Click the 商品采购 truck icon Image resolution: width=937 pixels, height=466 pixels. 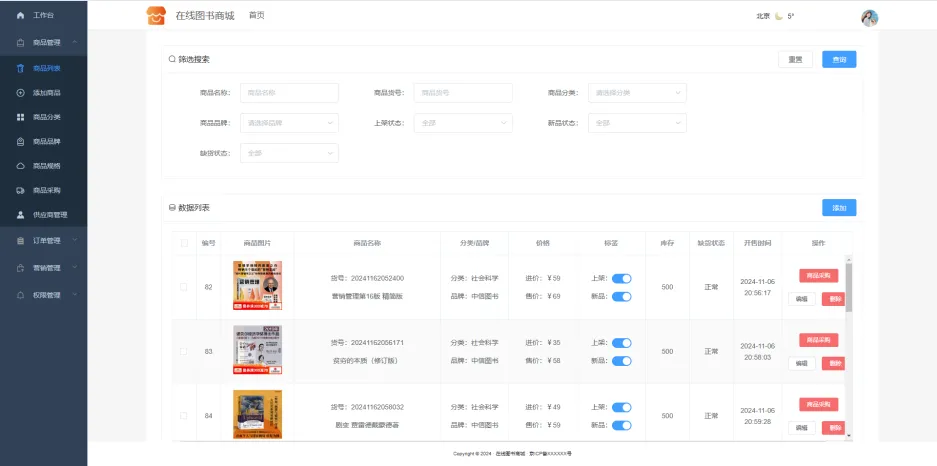coord(20,190)
